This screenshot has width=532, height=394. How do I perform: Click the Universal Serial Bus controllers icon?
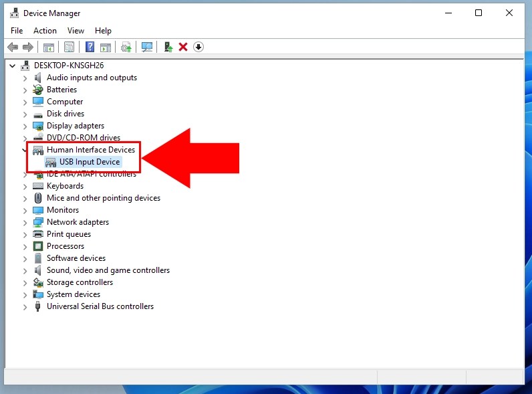click(37, 306)
